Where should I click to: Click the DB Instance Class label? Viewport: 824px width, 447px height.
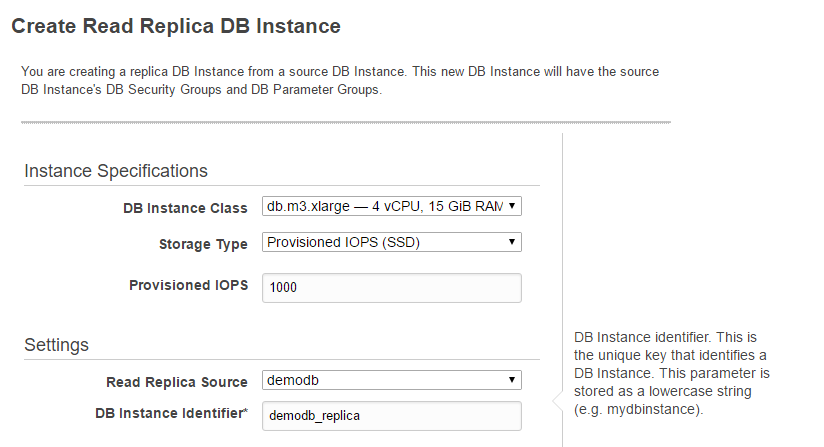tap(185, 209)
